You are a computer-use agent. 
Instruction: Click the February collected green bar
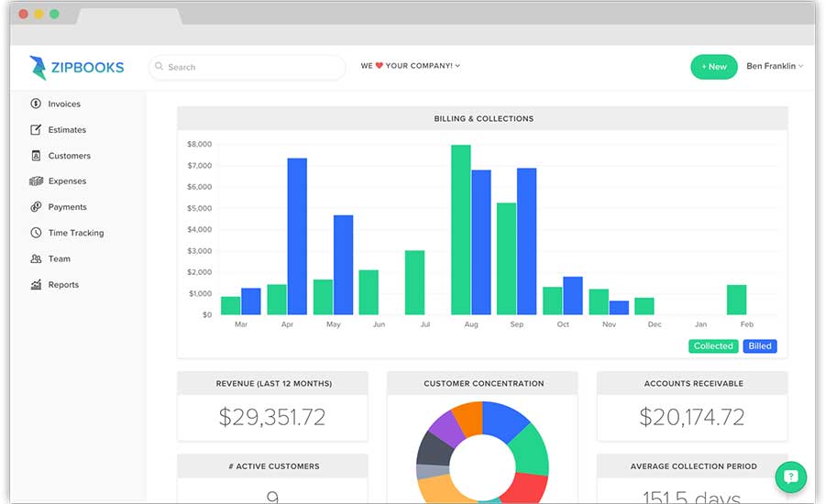[737, 300]
